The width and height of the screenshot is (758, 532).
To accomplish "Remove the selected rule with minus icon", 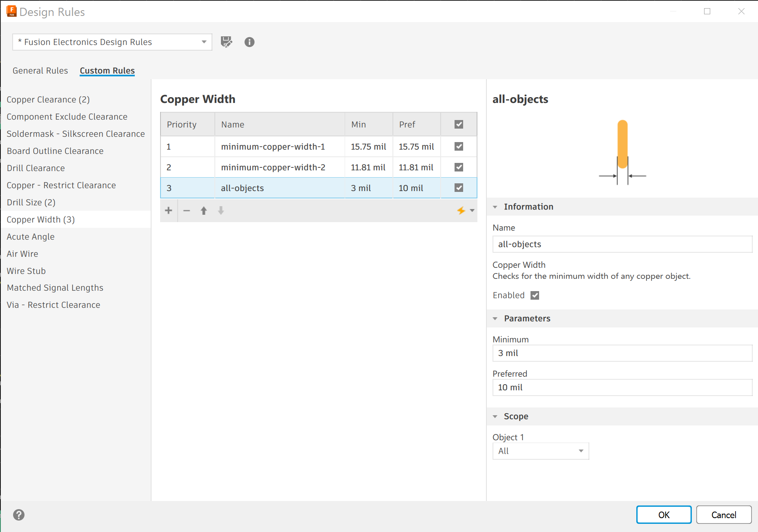I will click(x=187, y=211).
